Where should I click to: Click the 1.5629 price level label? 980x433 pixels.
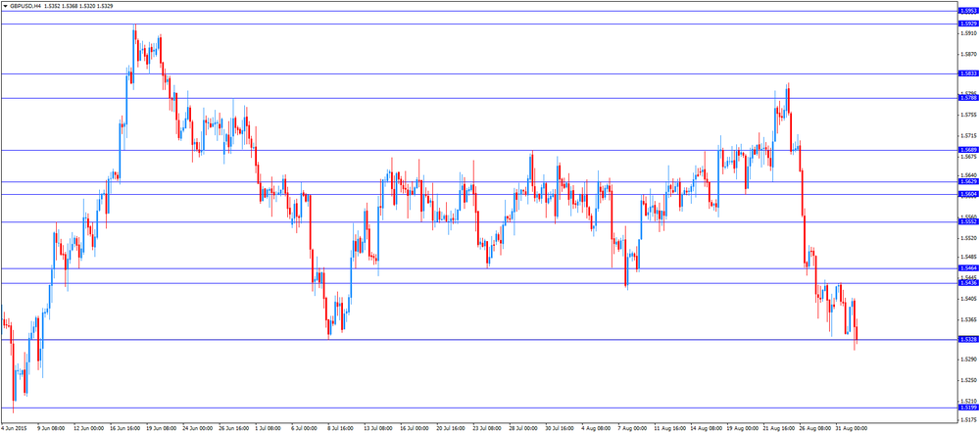pos(967,181)
